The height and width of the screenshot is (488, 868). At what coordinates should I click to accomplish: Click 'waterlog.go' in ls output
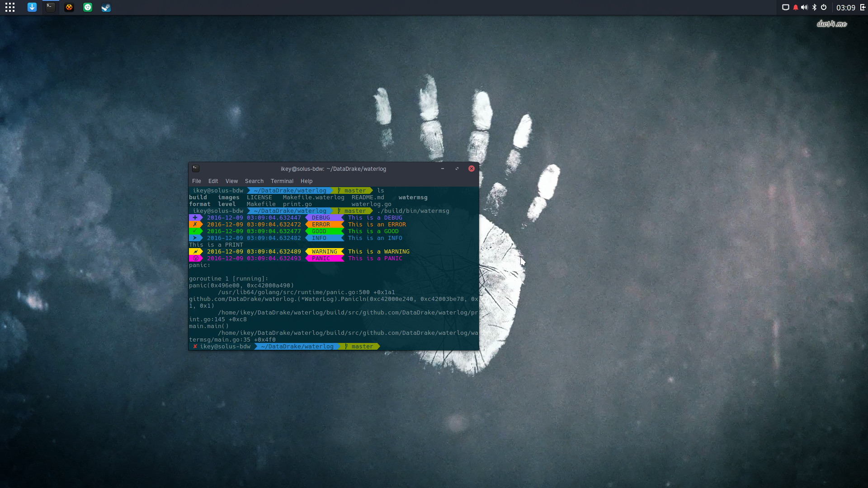pyautogui.click(x=372, y=204)
